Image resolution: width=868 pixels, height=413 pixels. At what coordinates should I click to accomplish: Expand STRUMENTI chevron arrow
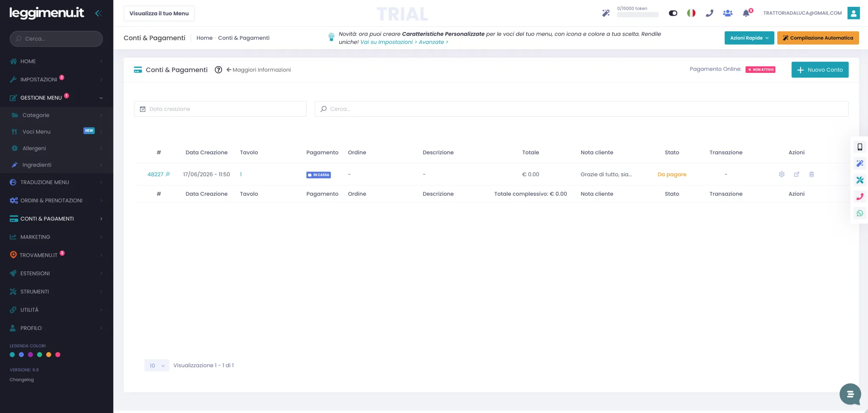coord(101,291)
